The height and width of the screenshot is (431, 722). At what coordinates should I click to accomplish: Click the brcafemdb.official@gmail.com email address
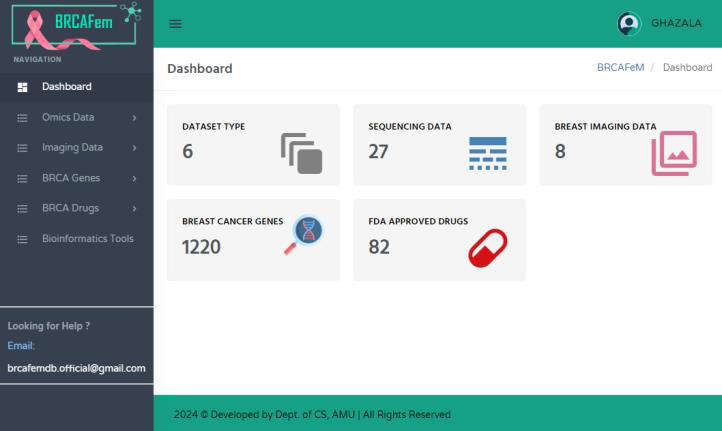(x=76, y=368)
